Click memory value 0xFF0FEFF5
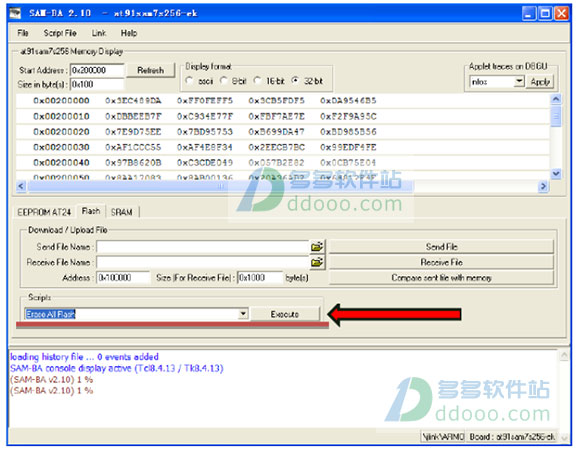This screenshot has width=580, height=452. click(205, 101)
